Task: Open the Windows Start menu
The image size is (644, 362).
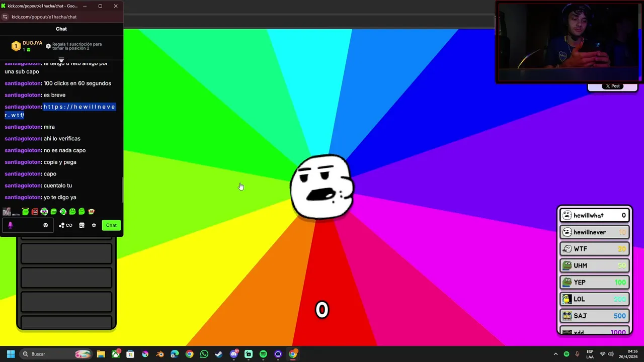Action: tap(11, 354)
